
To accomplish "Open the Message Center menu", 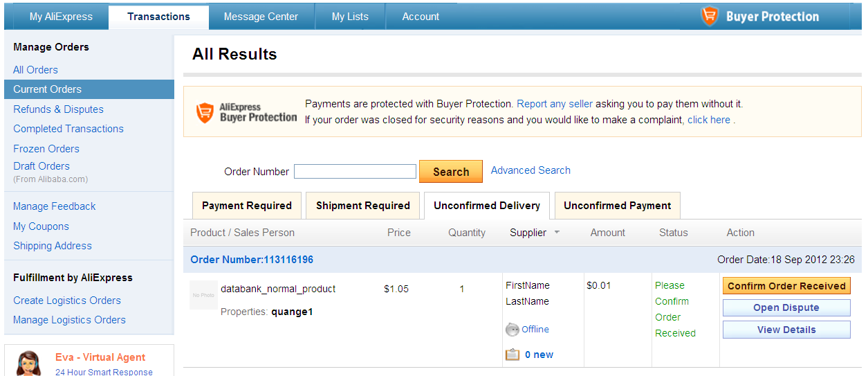I will tap(261, 17).
